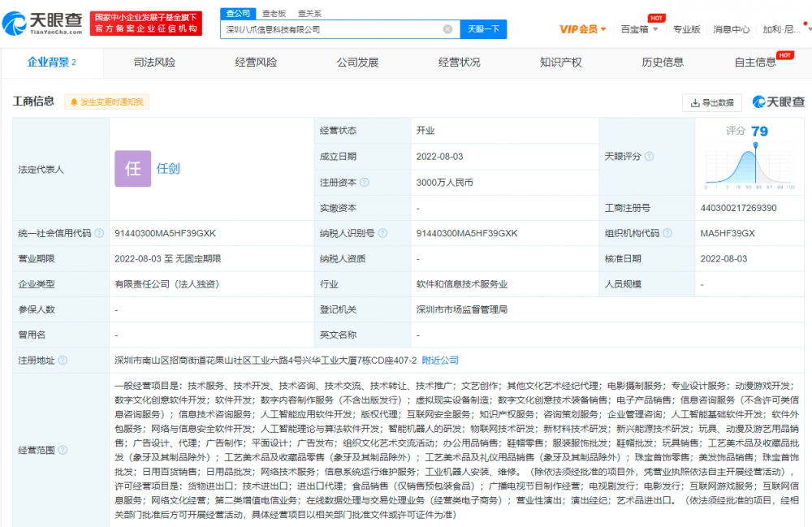
Task: Click the 开业 business status value
Action: 425,131
